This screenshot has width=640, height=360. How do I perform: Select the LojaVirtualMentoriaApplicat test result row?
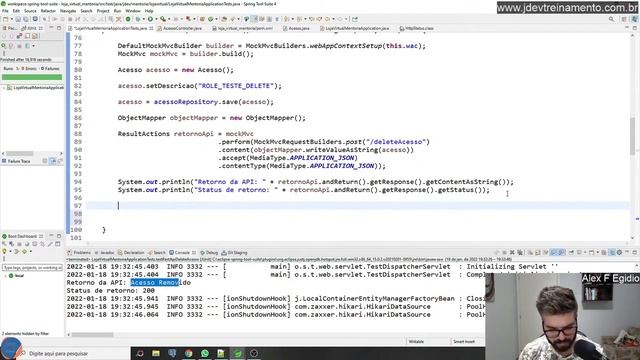pos(35,88)
